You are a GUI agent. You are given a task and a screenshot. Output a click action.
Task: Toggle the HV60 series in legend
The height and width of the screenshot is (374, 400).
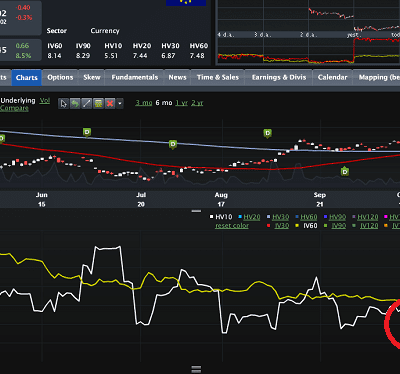click(x=309, y=217)
